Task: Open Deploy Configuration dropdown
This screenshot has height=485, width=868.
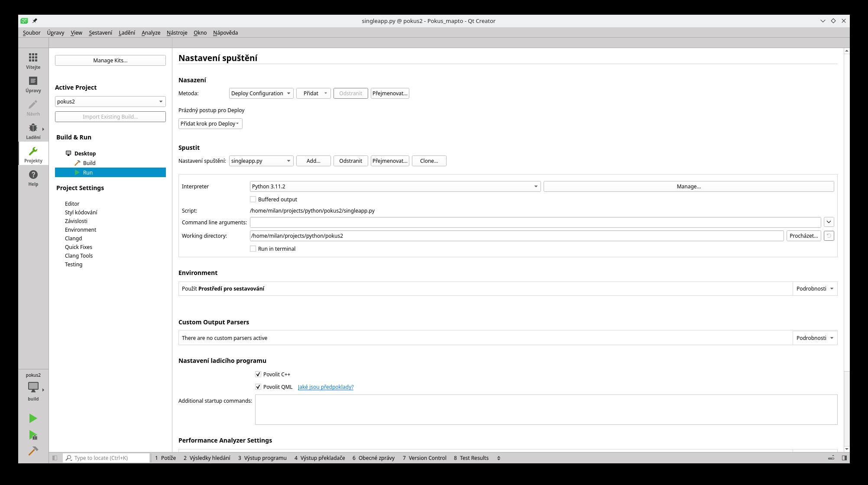Action: tap(261, 93)
